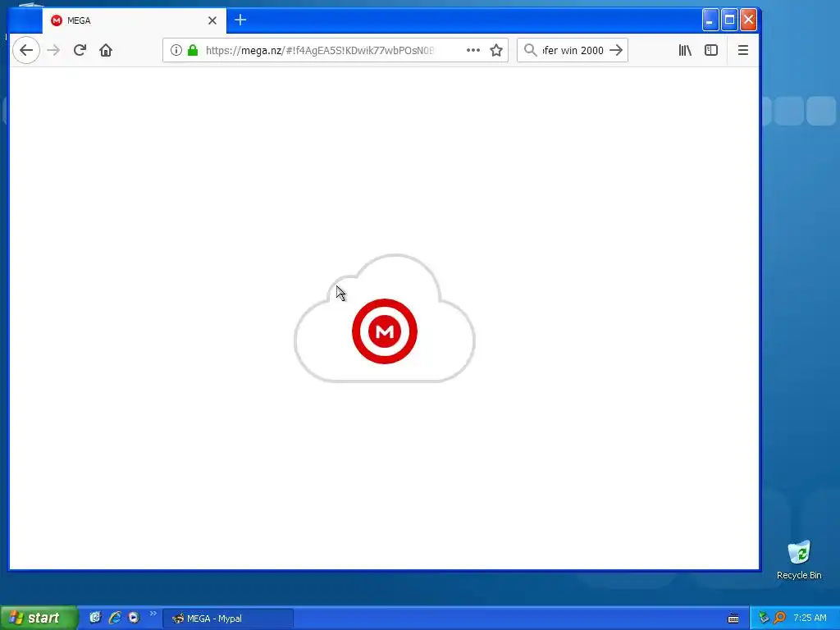
Task: Click the pen-and-tablet system tray icon
Action: 764,619
